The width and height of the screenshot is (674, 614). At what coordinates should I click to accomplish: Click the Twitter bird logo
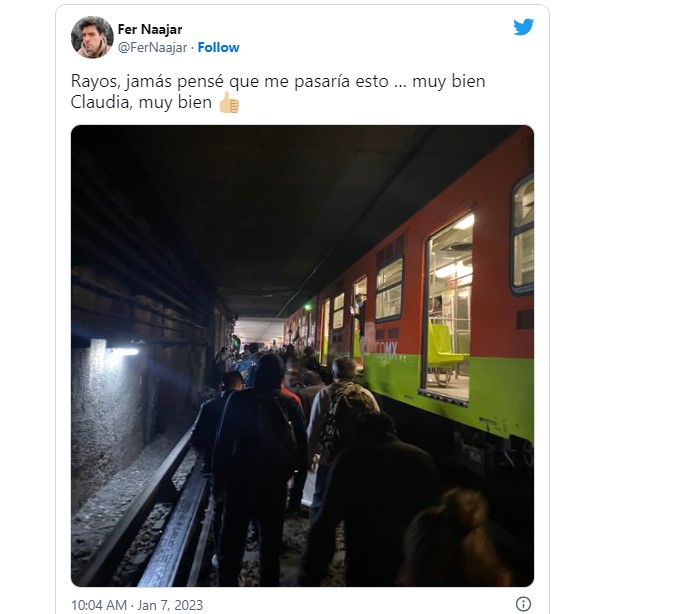(524, 27)
